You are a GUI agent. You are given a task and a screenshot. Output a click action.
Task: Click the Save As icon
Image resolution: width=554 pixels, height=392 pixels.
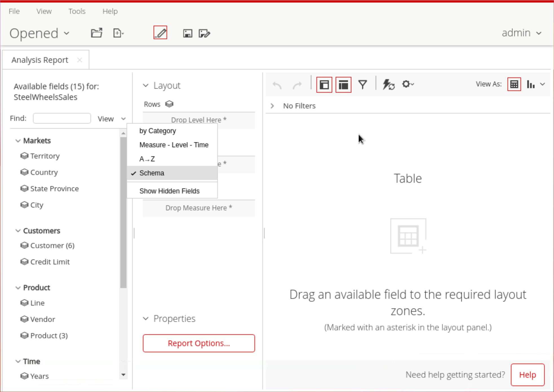tap(204, 33)
